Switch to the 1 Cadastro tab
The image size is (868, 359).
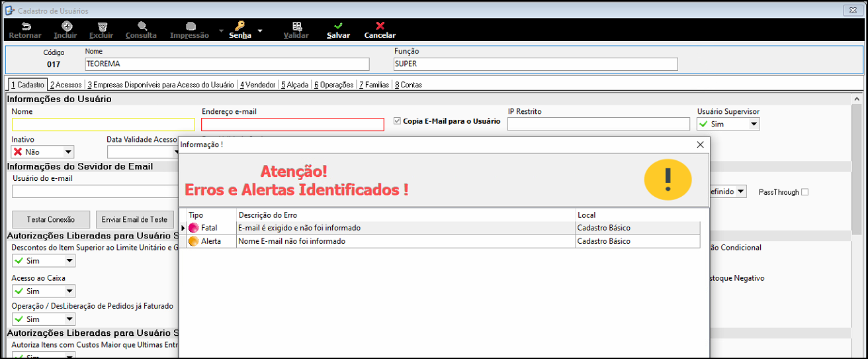27,85
